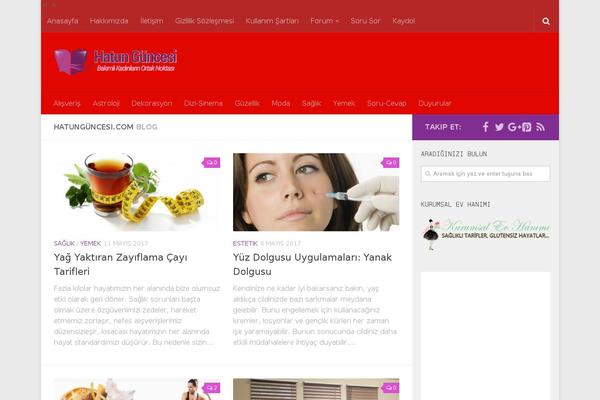Click the SAĞLIK tag on tea post
Screen dimensions: 600x400
tap(64, 243)
